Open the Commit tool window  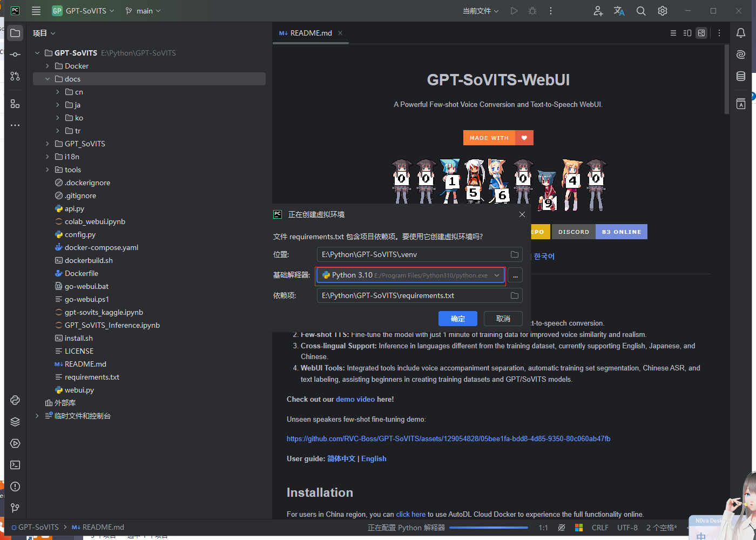pyautogui.click(x=15, y=55)
